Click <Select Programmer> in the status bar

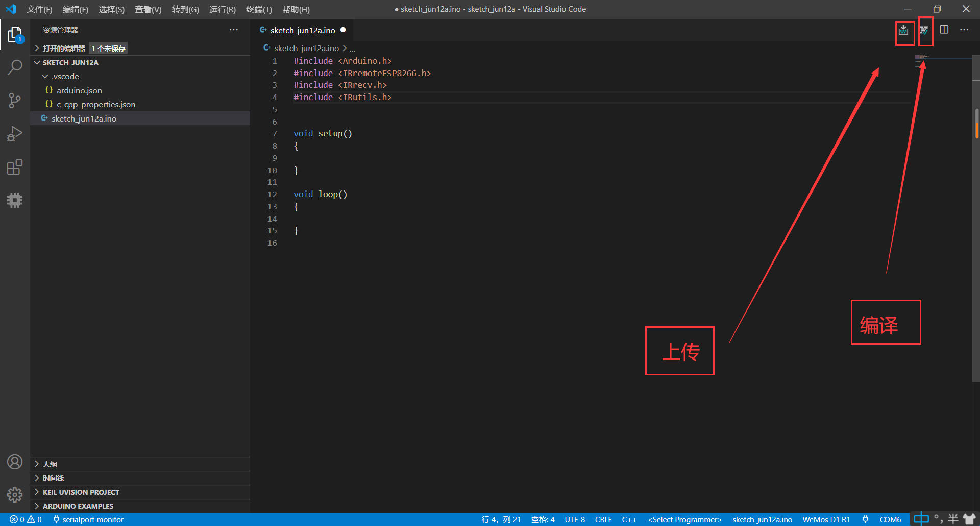684,519
